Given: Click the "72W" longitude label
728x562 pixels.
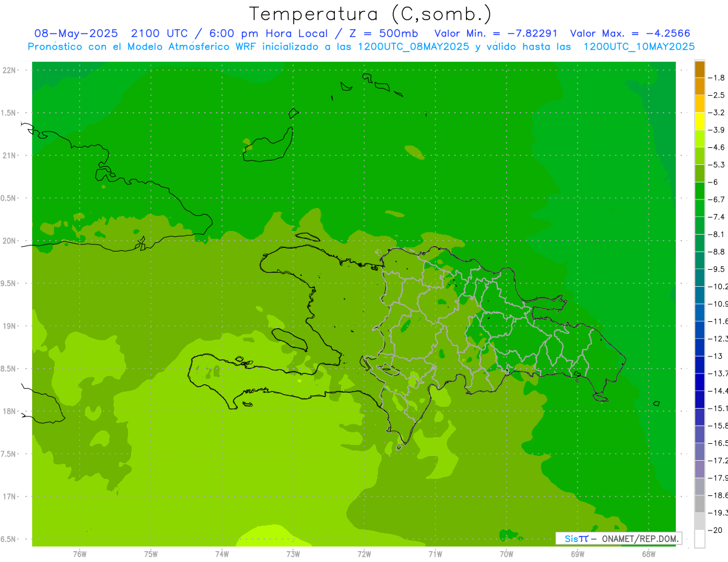Looking at the screenshot, I should pos(364,554).
